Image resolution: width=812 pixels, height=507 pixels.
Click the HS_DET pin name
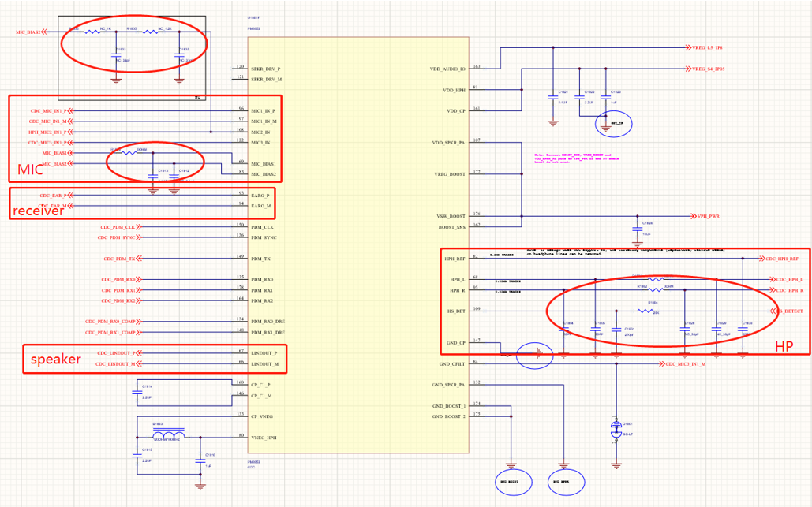tap(456, 311)
